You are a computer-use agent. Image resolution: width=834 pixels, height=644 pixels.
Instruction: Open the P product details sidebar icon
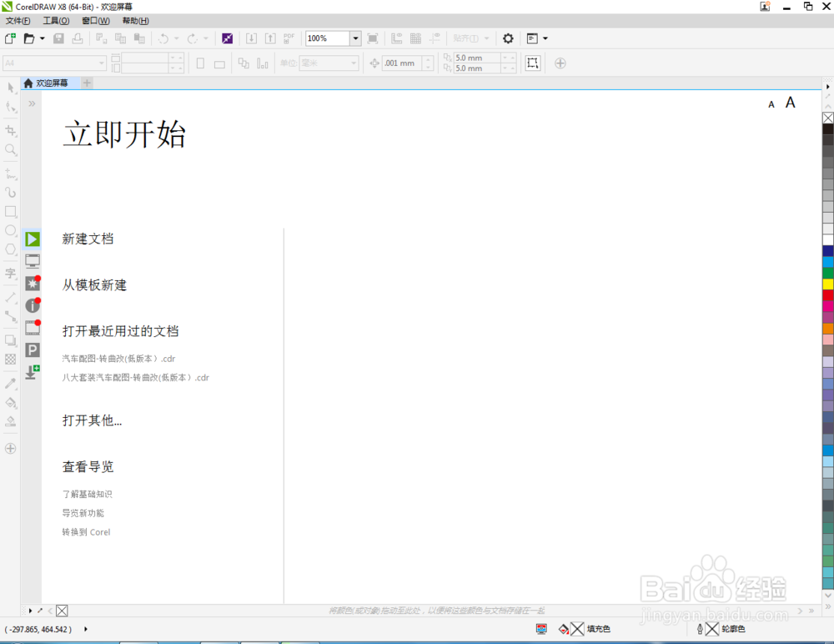(x=33, y=350)
